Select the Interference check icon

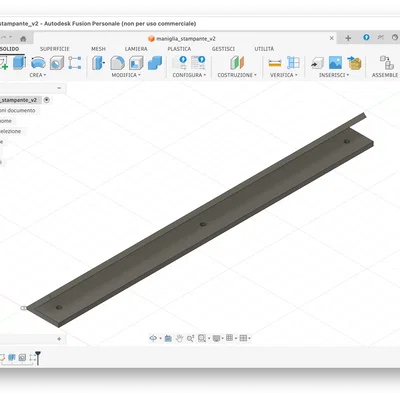[x=293, y=63]
